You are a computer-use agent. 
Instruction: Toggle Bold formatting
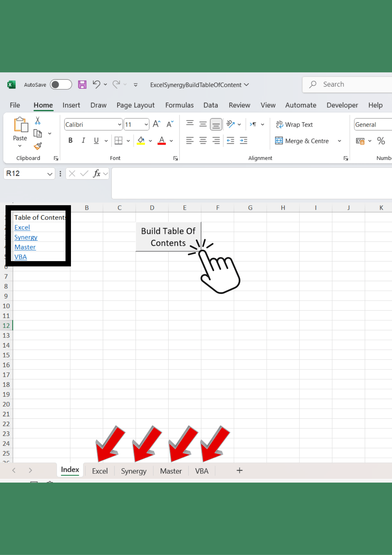point(70,141)
